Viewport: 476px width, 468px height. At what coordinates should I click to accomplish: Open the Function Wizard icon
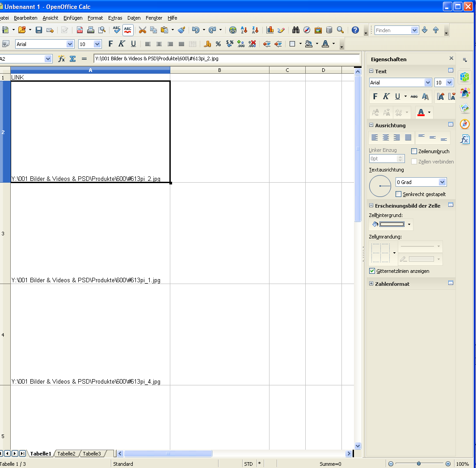[x=62, y=59]
